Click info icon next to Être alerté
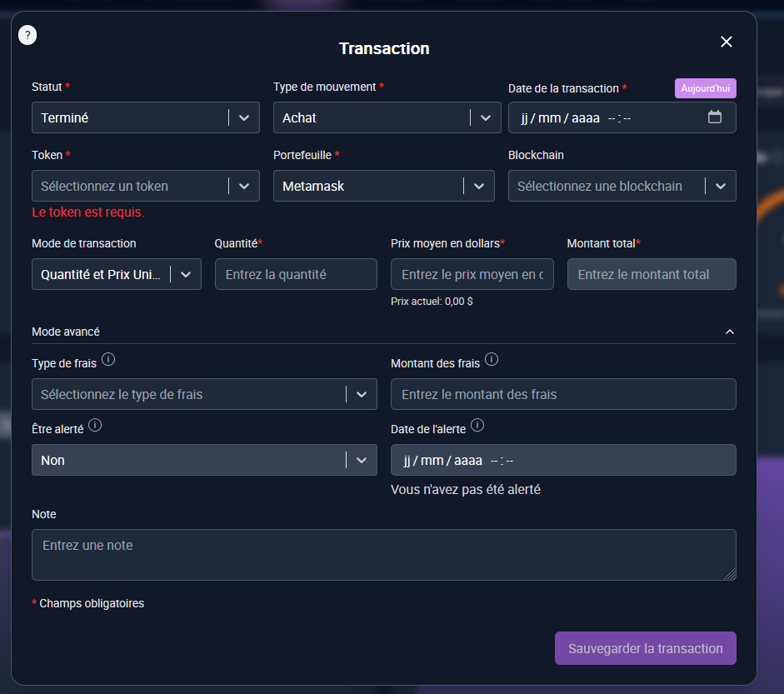Image resolution: width=784 pixels, height=694 pixels. coord(95,426)
